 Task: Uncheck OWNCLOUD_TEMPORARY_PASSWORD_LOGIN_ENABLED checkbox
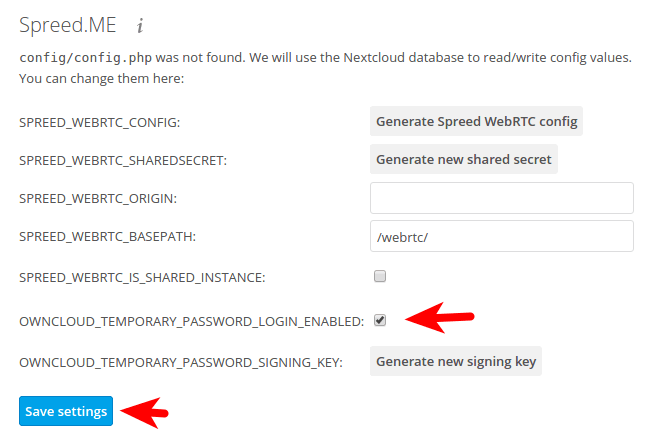[380, 320]
